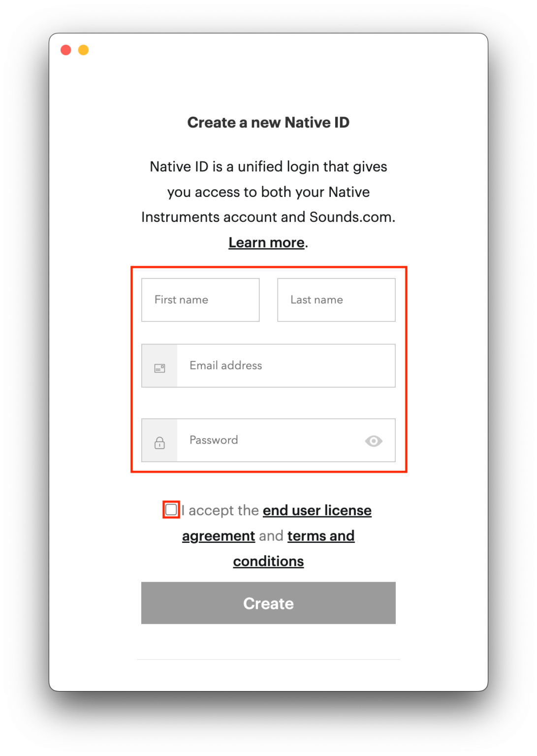View the 'terms and conditions' document
This screenshot has height=756, width=537.
click(321, 535)
